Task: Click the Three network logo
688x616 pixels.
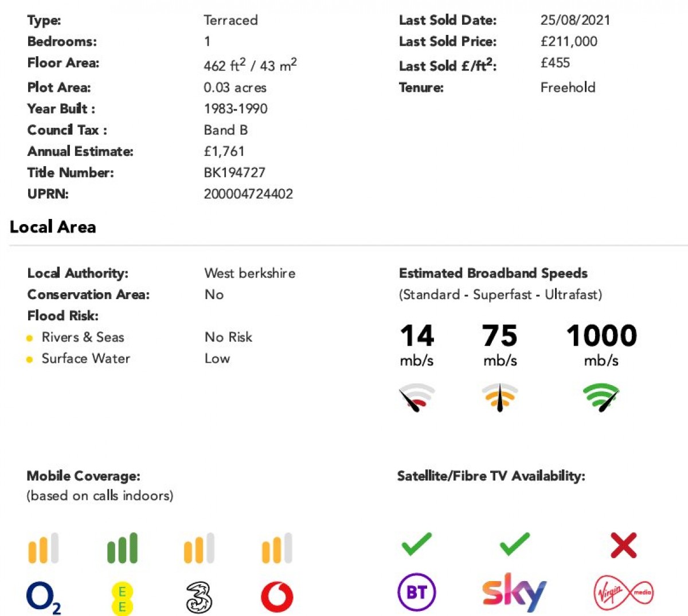Action: click(199, 597)
